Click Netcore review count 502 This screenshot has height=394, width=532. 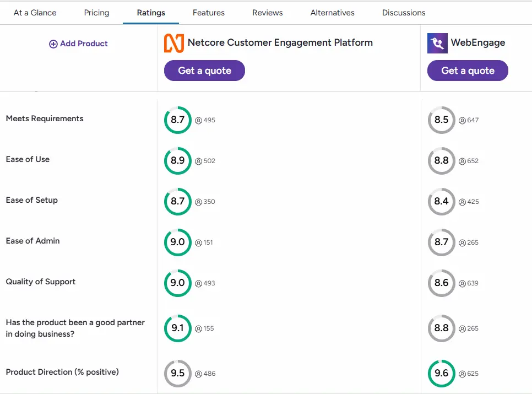[x=209, y=161]
